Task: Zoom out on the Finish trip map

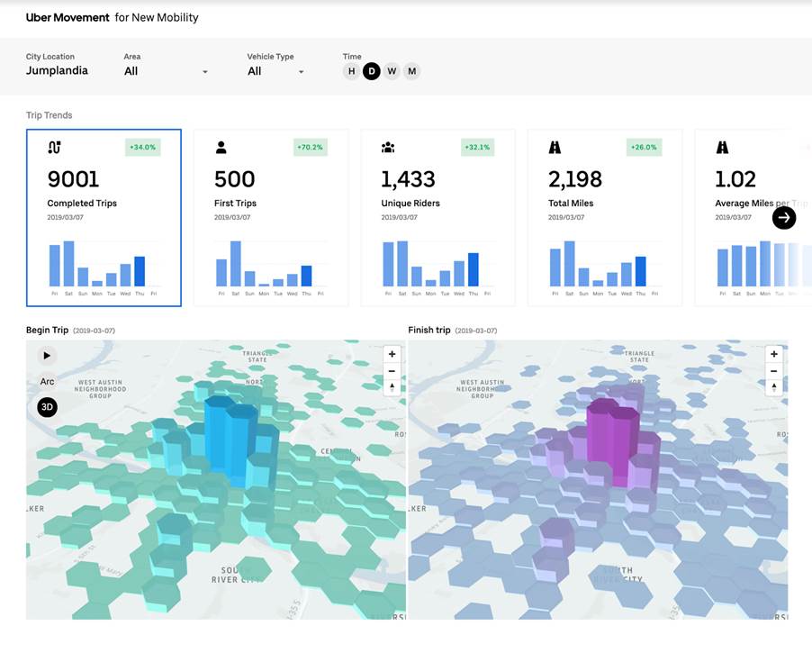Action: [x=773, y=371]
